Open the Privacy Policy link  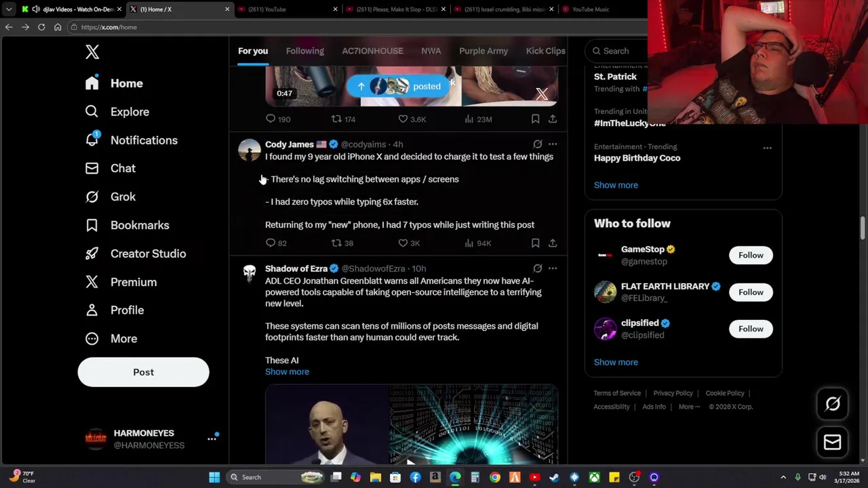click(x=673, y=393)
